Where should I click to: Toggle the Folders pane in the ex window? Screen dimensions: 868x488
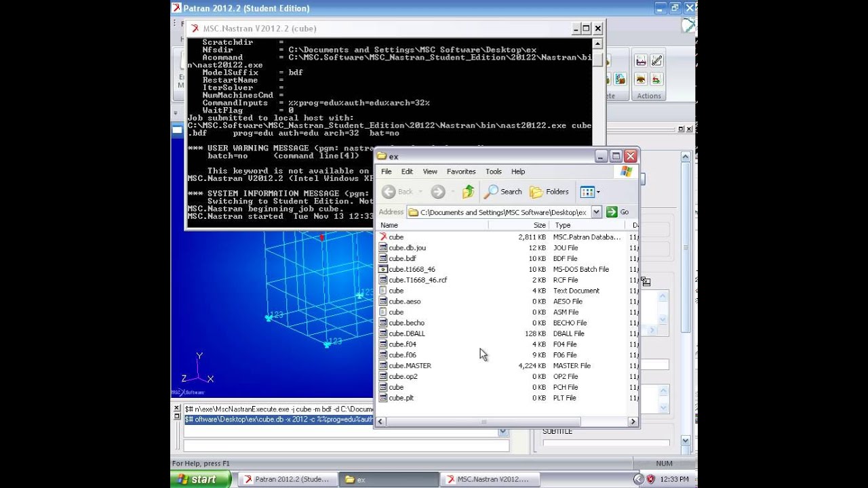coord(549,192)
